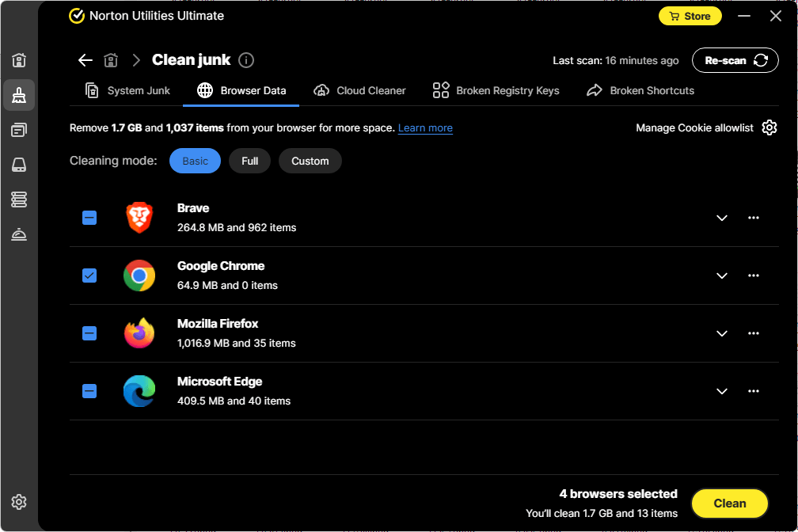This screenshot has height=532, width=798.
Task: Open the duplicates panel from the sidebar
Action: pyautogui.click(x=18, y=129)
